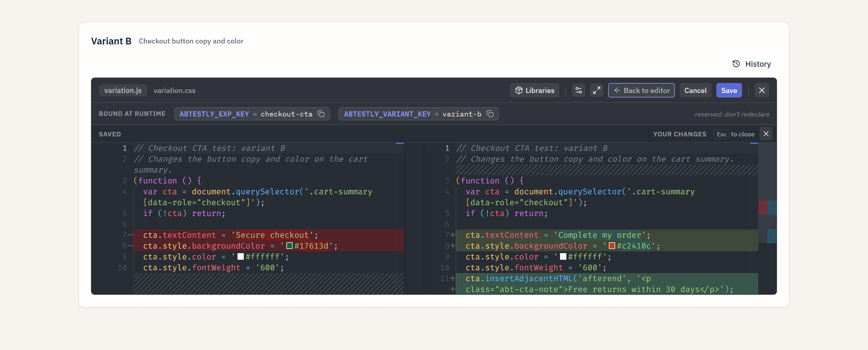Copy the ABTESTLY_VARIANT_KEY value

tap(490, 114)
